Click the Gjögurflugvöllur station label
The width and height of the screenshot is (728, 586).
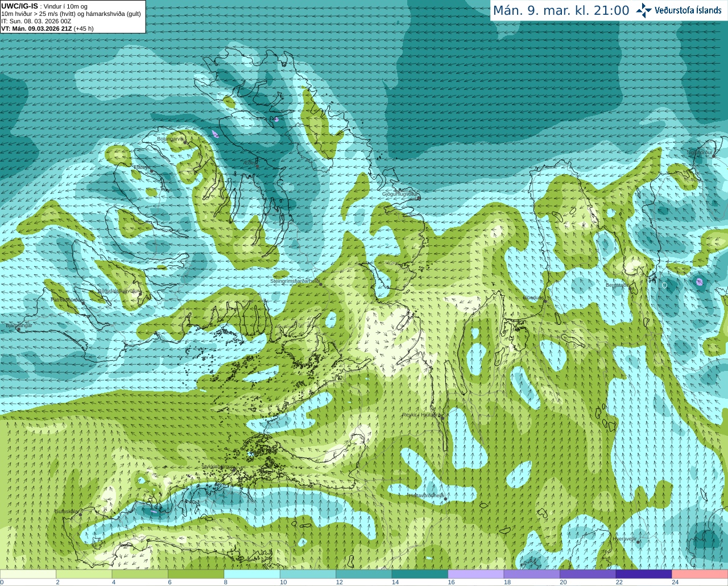click(x=400, y=194)
